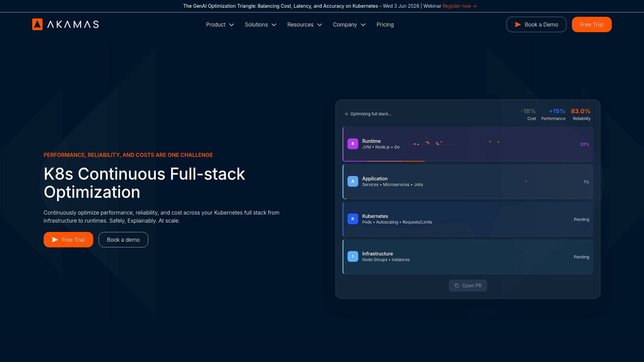Click the green Optimizing status dot

click(346, 114)
